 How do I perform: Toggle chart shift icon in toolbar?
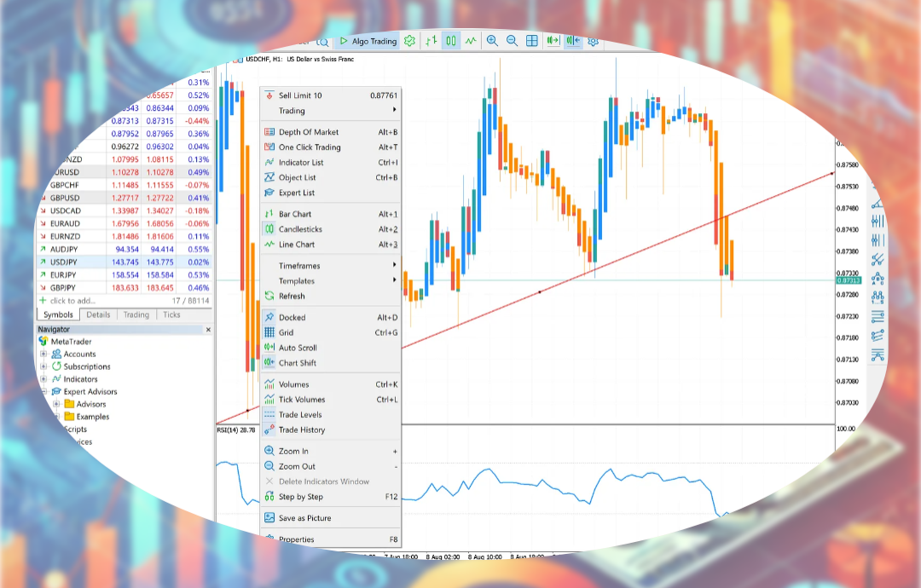573,41
